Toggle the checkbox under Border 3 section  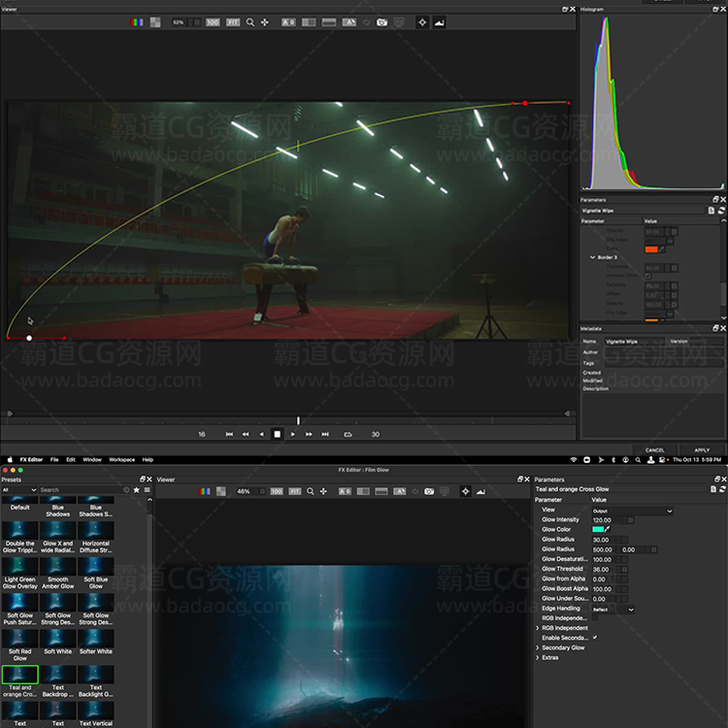point(648,277)
